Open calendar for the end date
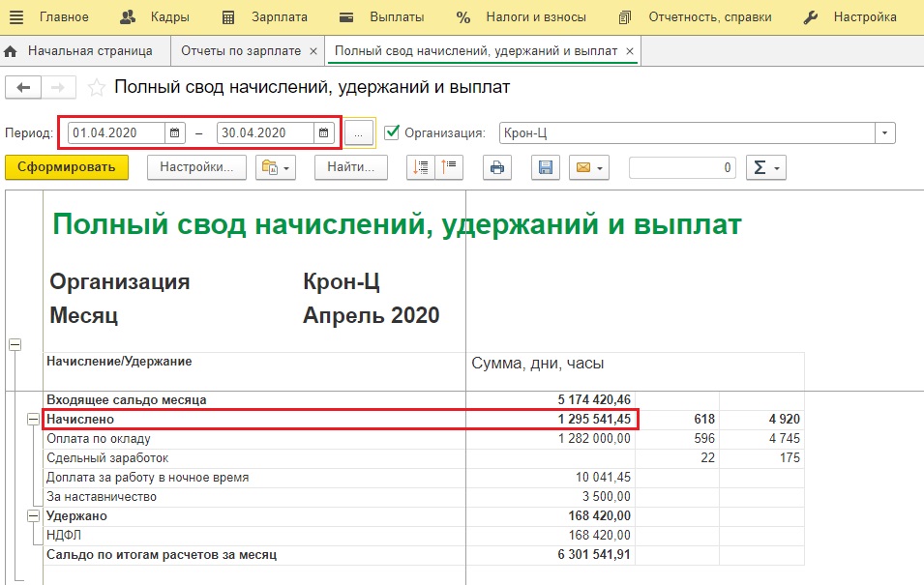 pyautogui.click(x=324, y=133)
